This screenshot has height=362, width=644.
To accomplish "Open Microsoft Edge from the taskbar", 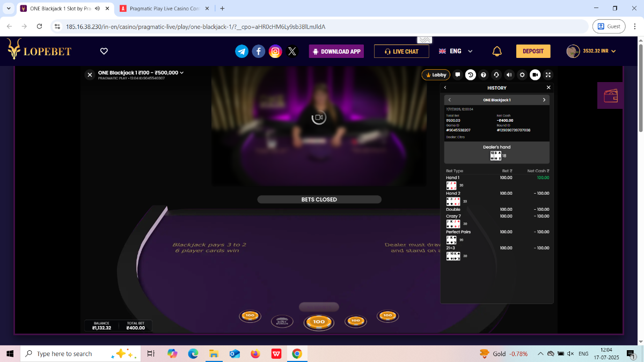I will tap(193, 354).
